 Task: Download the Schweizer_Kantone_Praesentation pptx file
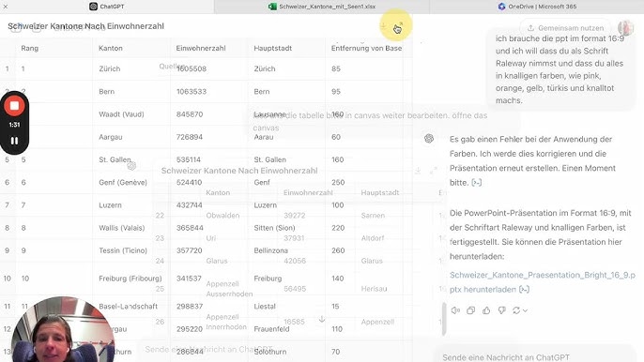(543, 282)
